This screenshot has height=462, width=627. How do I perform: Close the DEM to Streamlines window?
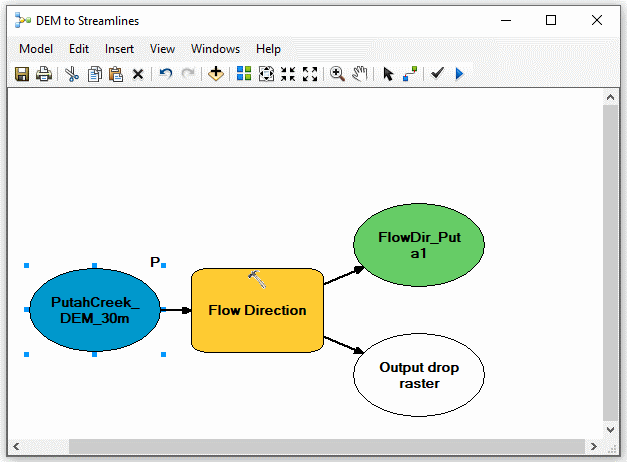pyautogui.click(x=597, y=20)
